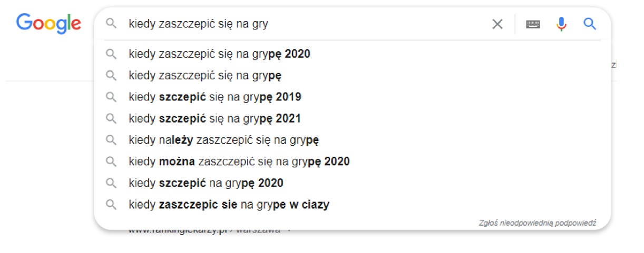
Task: Click the gray magnifier inside search box
Action: (x=111, y=24)
